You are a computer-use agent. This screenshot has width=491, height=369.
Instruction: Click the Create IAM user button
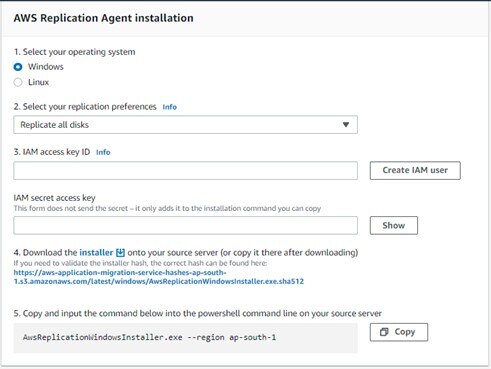415,170
